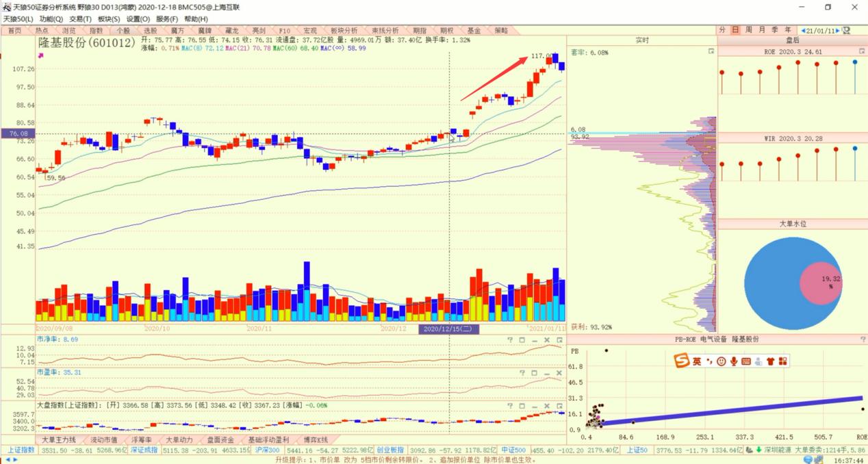The width and height of the screenshot is (868, 464).
Task: Click the 中证500 status button
Action: pos(513,450)
